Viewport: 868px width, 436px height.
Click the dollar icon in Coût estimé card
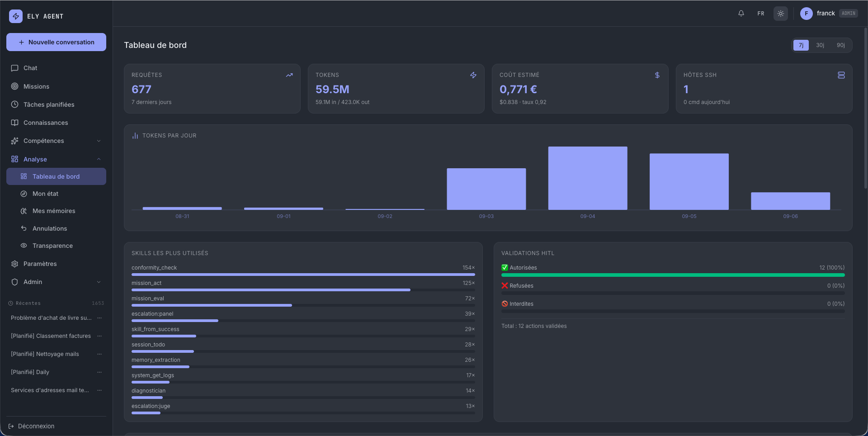657,75
